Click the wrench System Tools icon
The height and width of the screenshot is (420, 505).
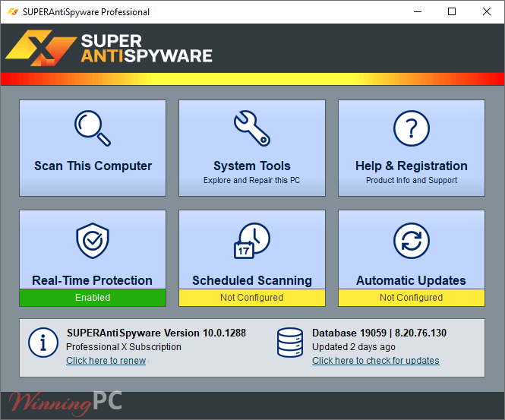(x=252, y=128)
